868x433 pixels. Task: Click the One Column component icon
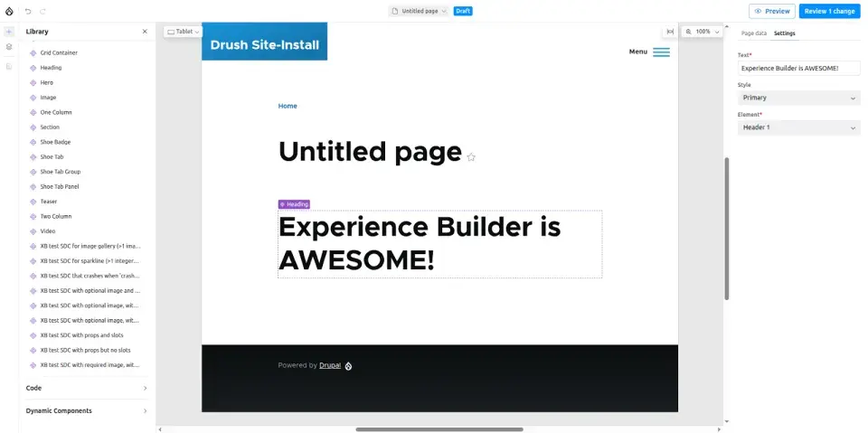(33, 112)
